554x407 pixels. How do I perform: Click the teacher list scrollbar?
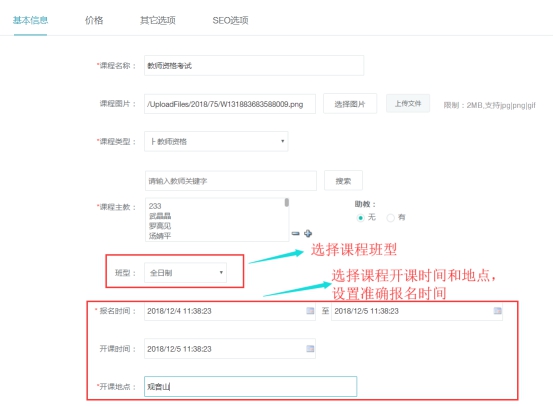pos(287,202)
